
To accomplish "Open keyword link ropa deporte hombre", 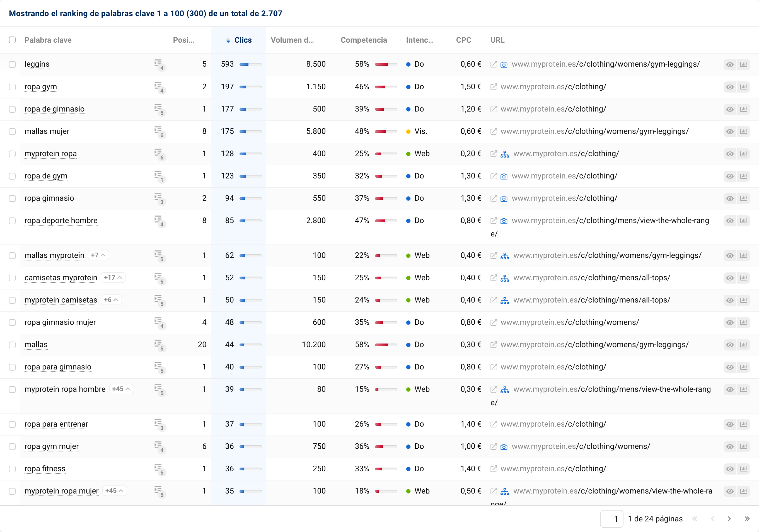I will tap(61, 221).
